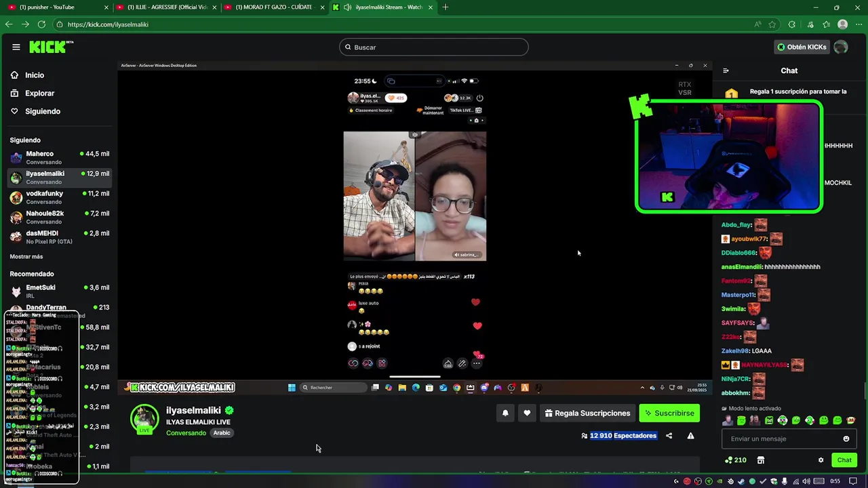Expand Mostrar más under Siguiendo
The width and height of the screenshot is (868, 488).
(26, 256)
